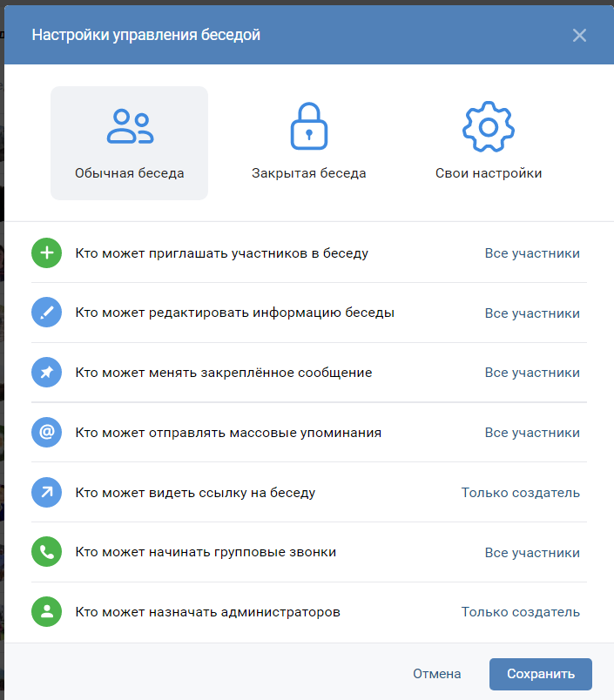Select the Обычная беседа preset
This screenshot has height=700, width=614.
[x=129, y=143]
